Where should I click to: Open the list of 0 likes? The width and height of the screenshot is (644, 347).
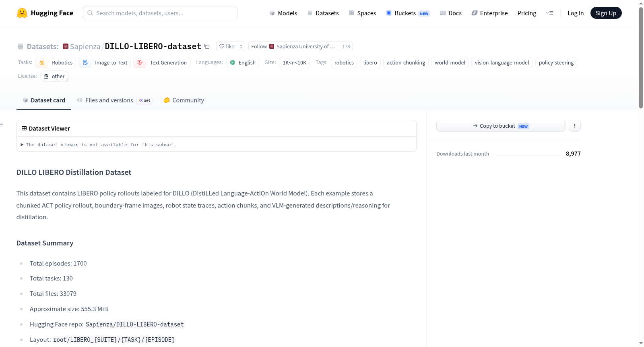coord(241,46)
